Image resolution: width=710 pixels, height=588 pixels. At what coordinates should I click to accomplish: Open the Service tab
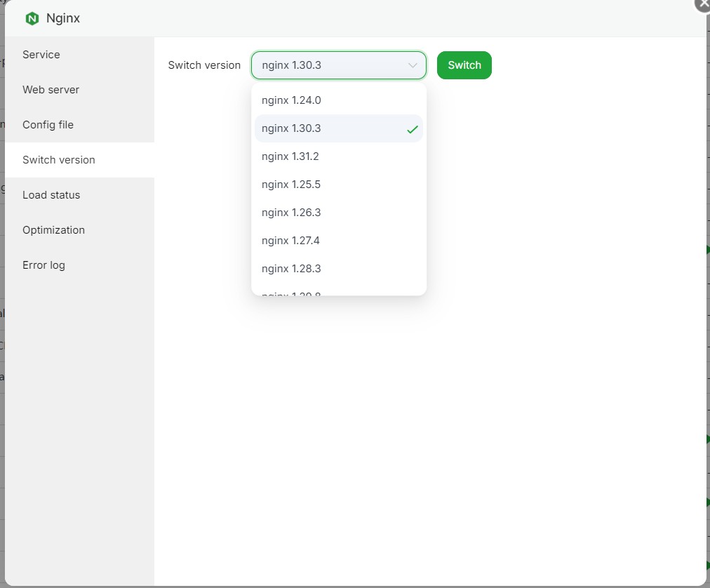[80, 54]
